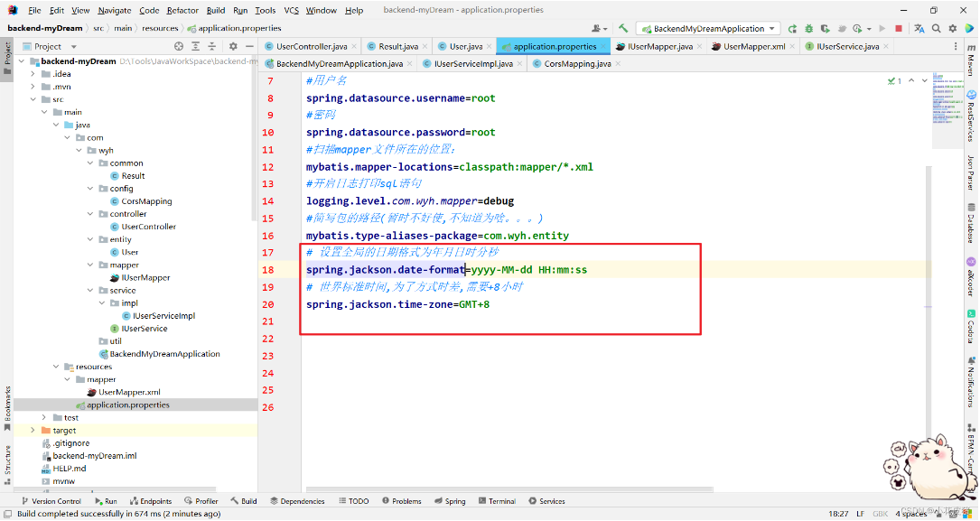Select opened file with the locate target icon
This screenshot has width=980, height=521.
pos(179,46)
